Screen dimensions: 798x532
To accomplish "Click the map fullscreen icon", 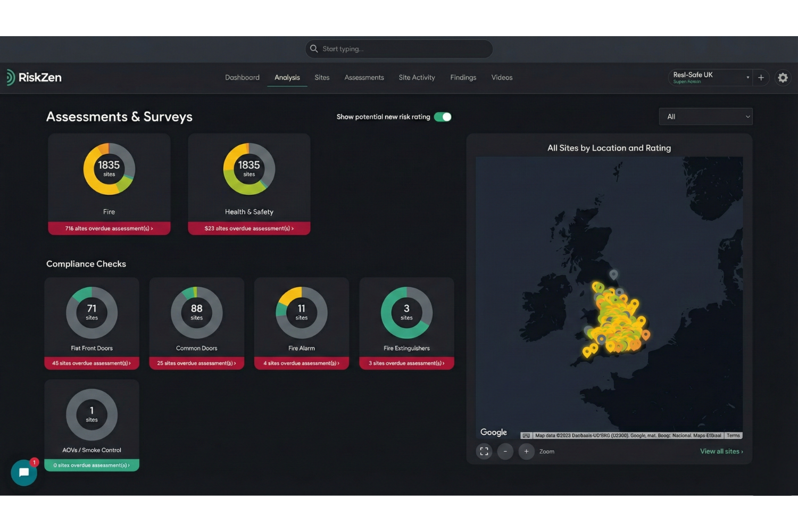I will [x=484, y=451].
